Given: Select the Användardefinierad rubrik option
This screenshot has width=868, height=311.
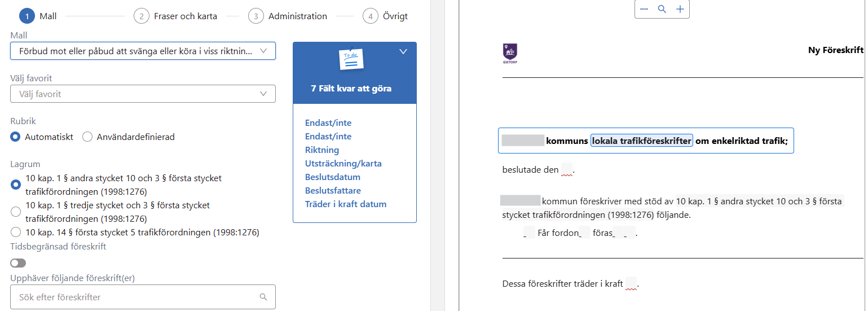Looking at the screenshot, I should point(87,137).
